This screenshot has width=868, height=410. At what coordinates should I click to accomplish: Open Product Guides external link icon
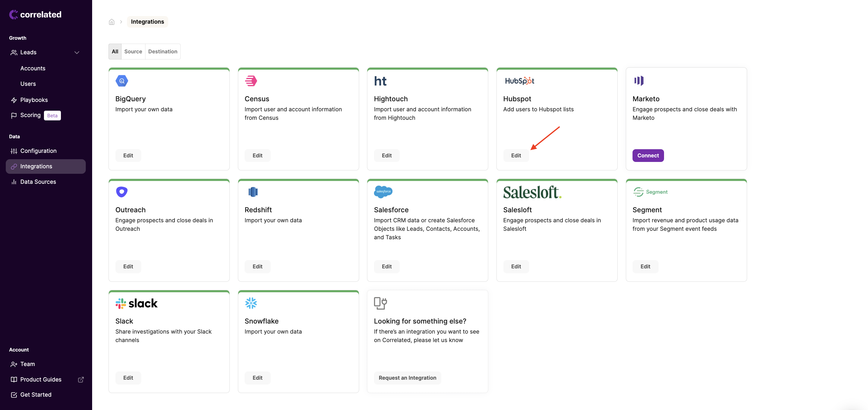click(81, 379)
